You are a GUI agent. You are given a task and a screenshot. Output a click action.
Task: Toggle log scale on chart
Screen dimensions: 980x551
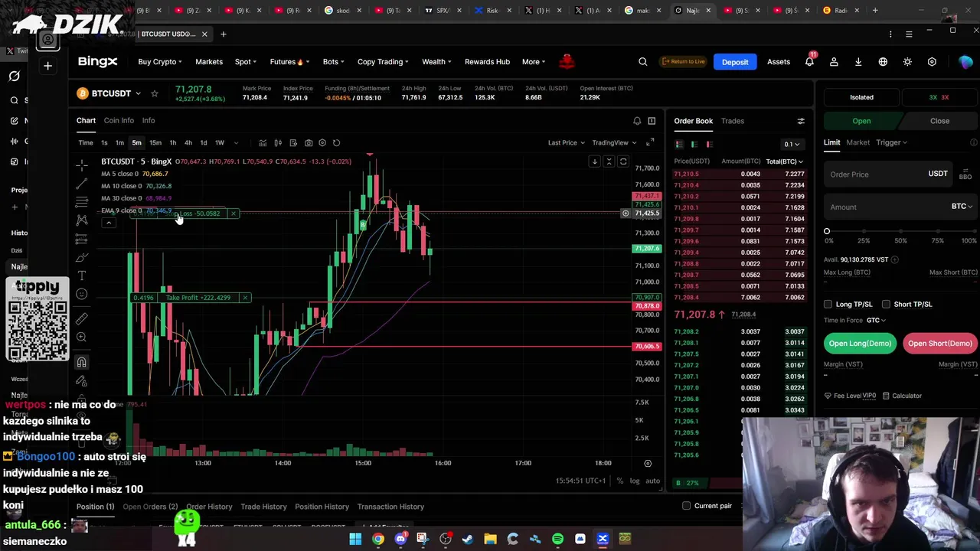coord(635,481)
